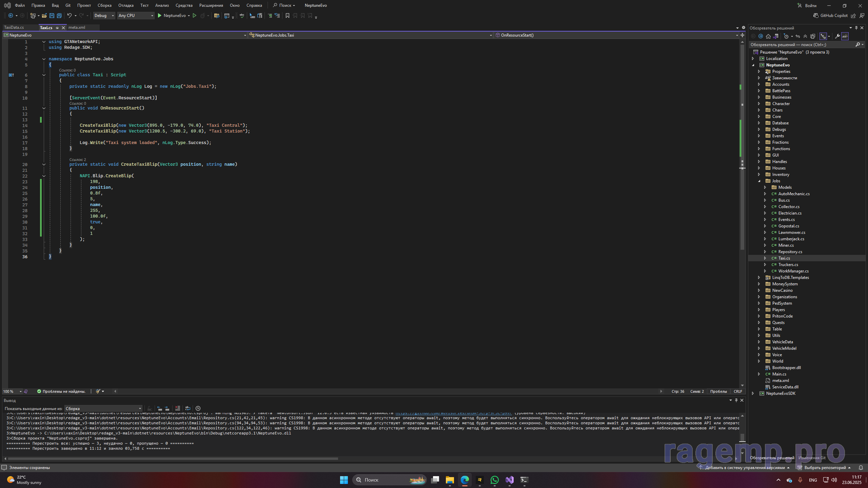Viewport: 868px width, 488px height.
Task: Open the file with the folder icon
Action: [44, 16]
